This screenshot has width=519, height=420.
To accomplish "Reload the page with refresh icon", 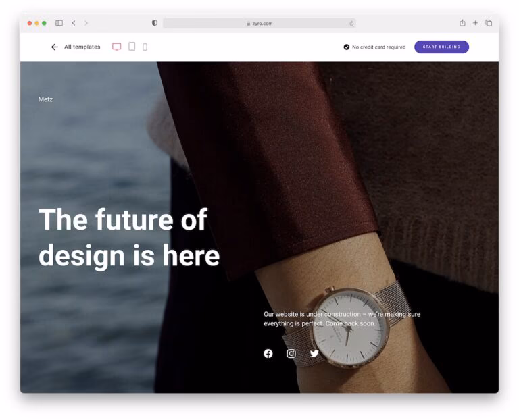I will pos(351,23).
